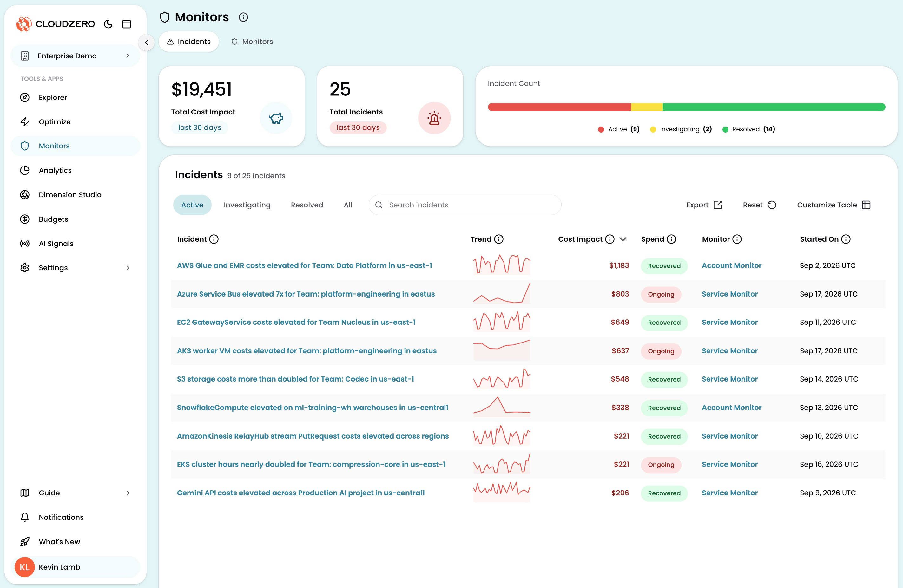Image resolution: width=903 pixels, height=588 pixels.
Task: Click Recovered badge in Gemini API row
Action: click(x=664, y=493)
